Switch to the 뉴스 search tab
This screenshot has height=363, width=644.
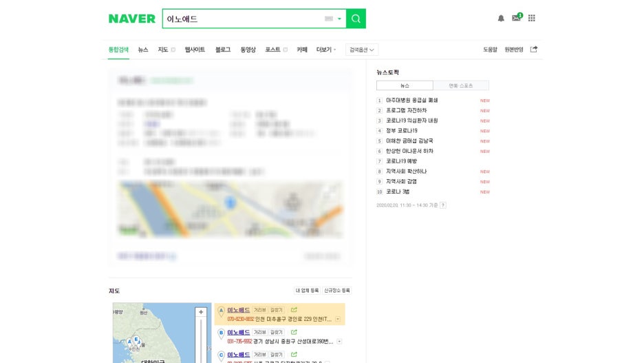[x=143, y=50]
